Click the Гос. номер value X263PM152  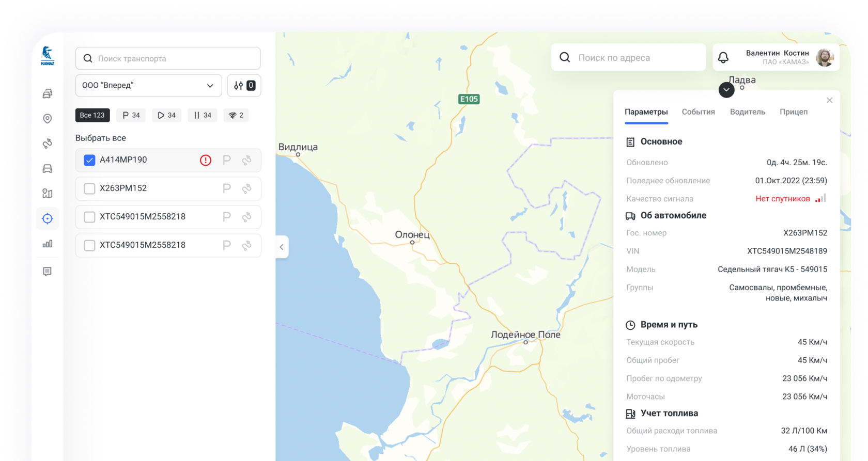click(805, 233)
